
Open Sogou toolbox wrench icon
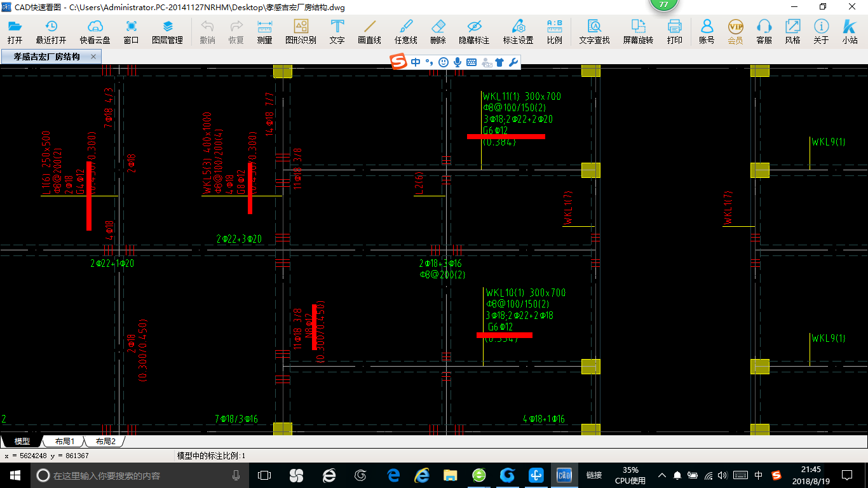(x=513, y=62)
